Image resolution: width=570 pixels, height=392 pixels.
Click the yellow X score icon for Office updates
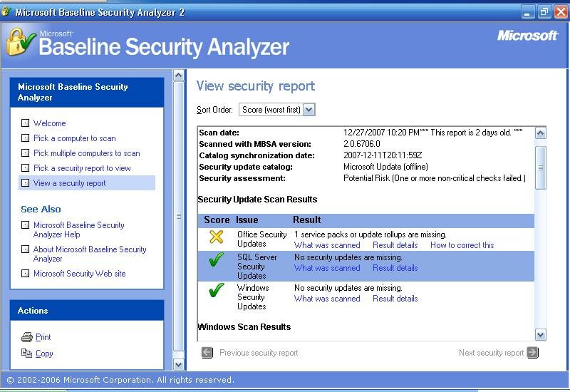coord(217,237)
